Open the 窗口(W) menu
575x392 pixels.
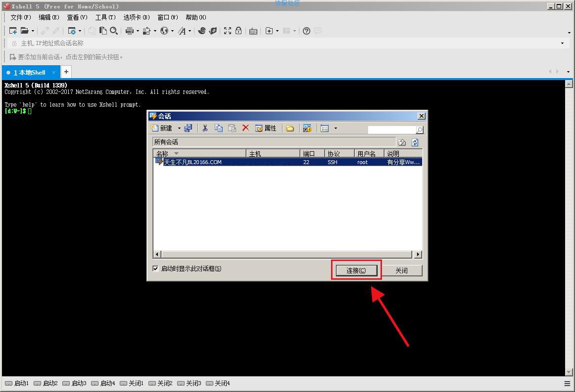(168, 17)
